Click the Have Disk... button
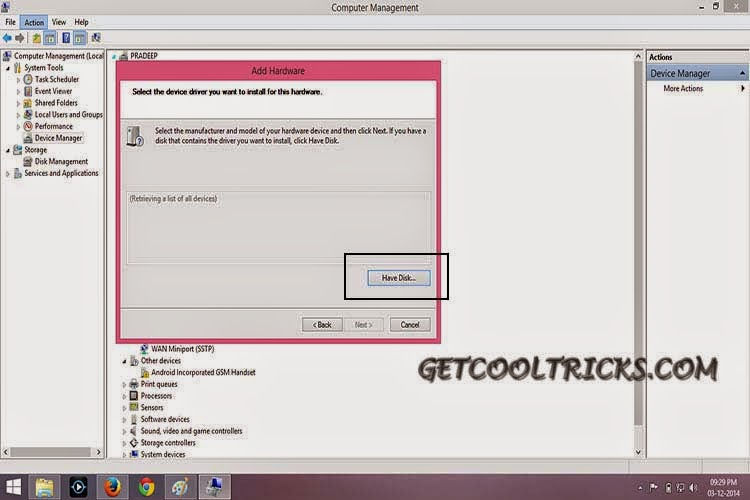750x500 pixels. (x=398, y=278)
